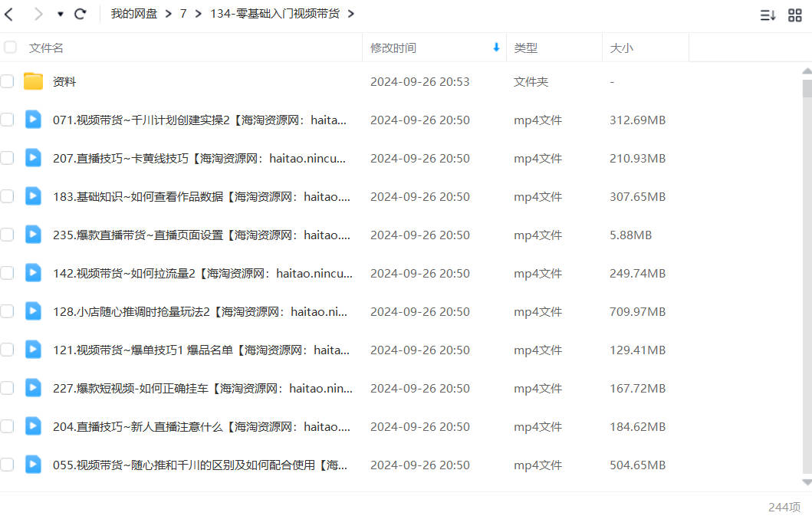Select file 227.爆款短视频-如何正确挂车
The image size is (812, 516).
click(202, 389)
